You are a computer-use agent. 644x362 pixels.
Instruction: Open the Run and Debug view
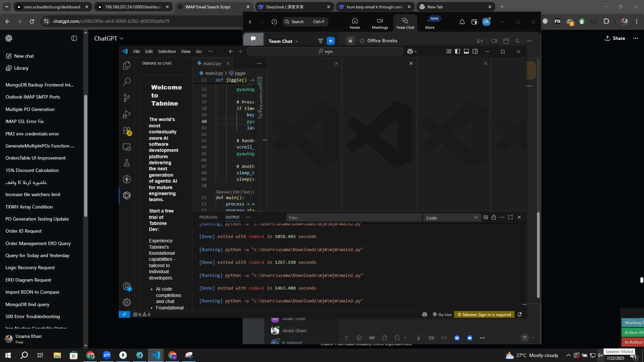(127, 114)
